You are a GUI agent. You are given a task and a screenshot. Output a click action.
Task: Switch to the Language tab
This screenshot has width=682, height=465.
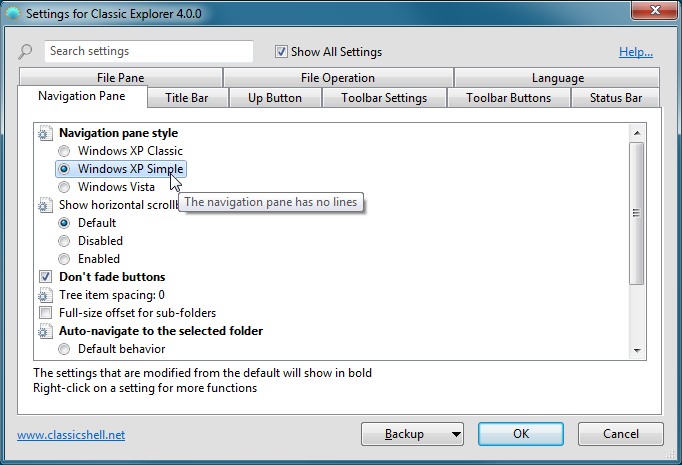pyautogui.click(x=557, y=78)
